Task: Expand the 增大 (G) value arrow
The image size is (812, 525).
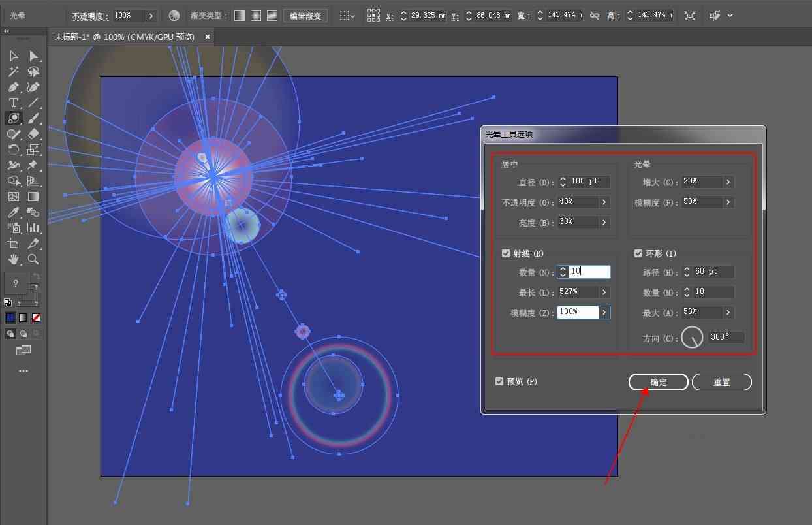Action: 728,182
